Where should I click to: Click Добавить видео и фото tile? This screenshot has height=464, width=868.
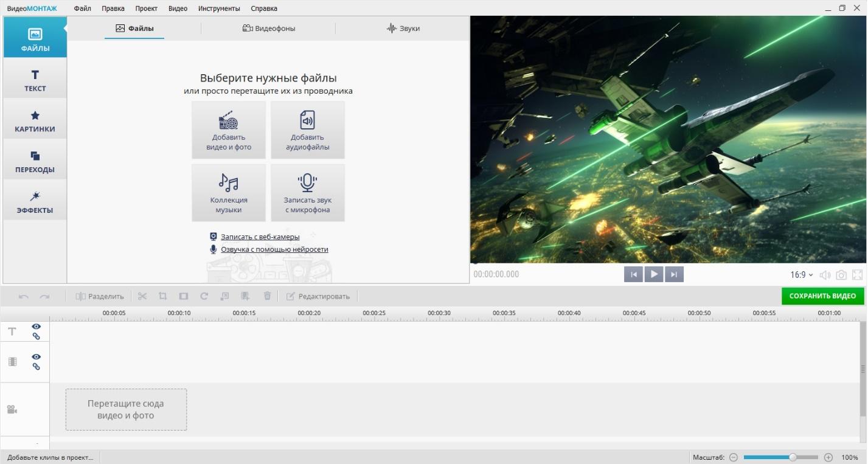click(229, 130)
